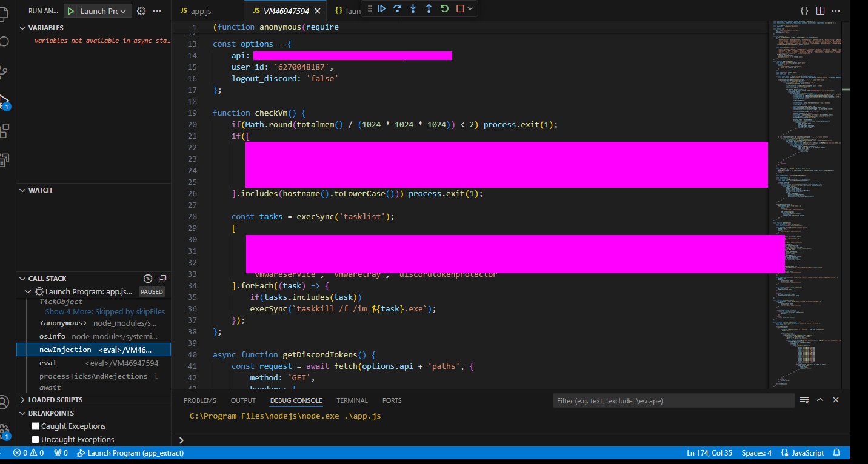Open the Search view in the activity bar

click(4, 42)
